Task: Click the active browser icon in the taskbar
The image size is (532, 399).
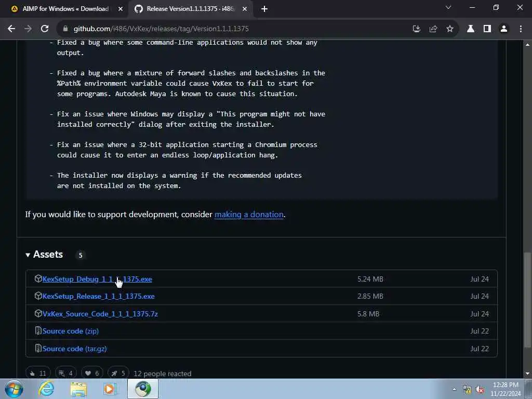Action: (143, 389)
